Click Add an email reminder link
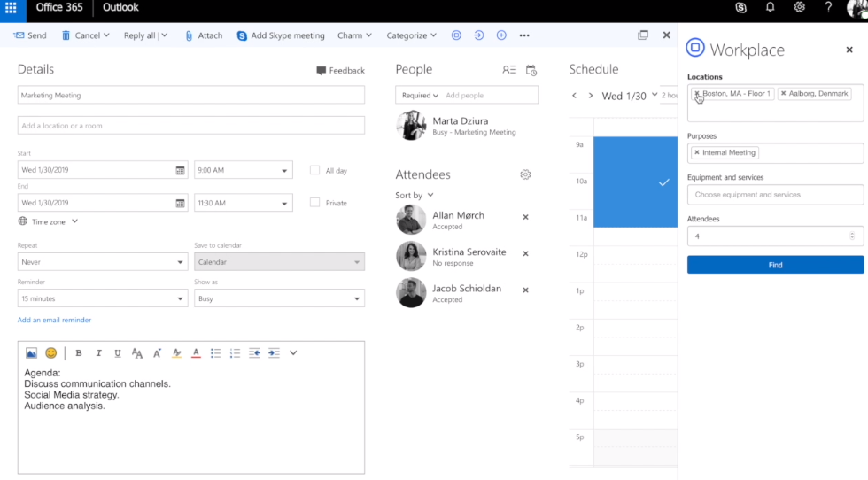868x480 pixels. pos(54,320)
